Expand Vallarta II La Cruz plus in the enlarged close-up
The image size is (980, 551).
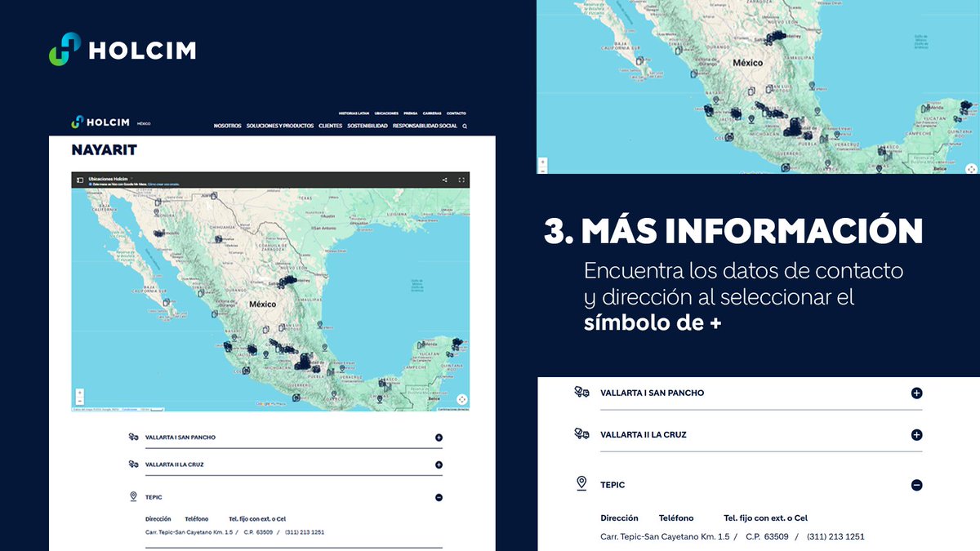pyautogui.click(x=916, y=435)
